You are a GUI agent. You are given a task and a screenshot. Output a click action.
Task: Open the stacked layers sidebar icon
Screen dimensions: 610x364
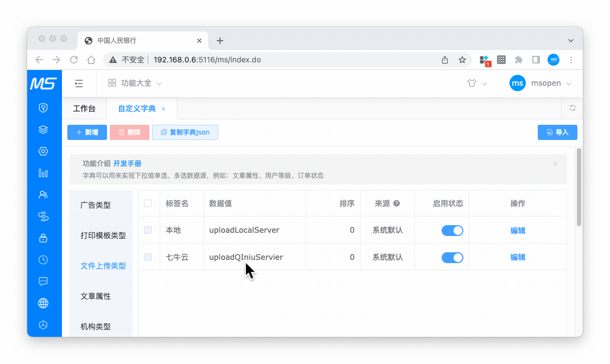click(x=43, y=130)
